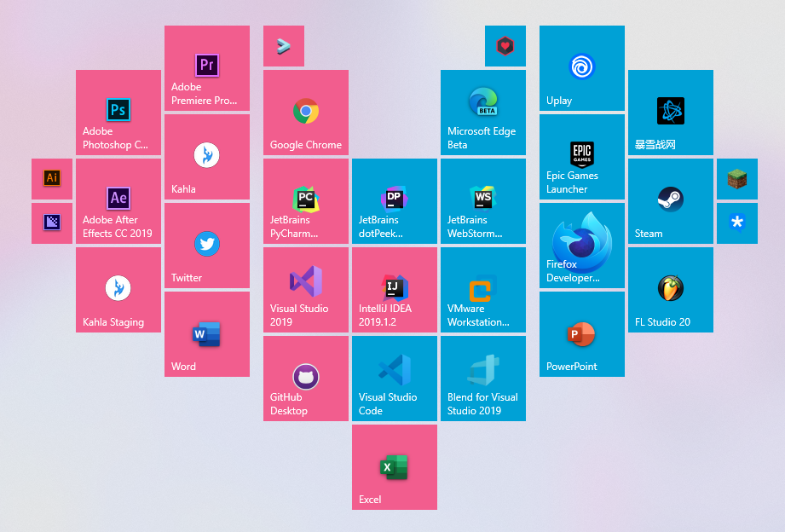The height and width of the screenshot is (532, 785).
Task: Open the Microsoft Edge Beta tile
Action: click(x=483, y=113)
